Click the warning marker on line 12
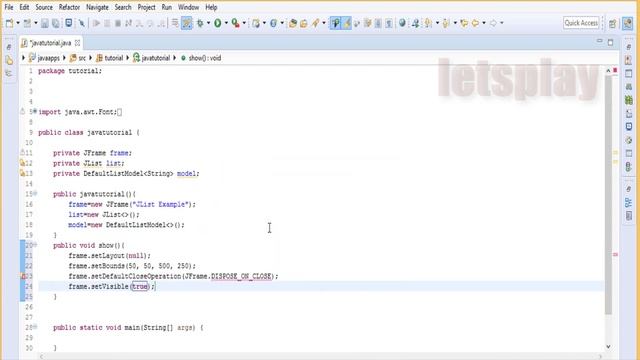 22,163
